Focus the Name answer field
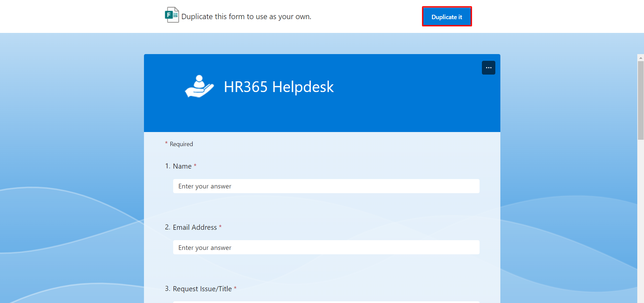This screenshot has height=303, width=644. pos(326,186)
